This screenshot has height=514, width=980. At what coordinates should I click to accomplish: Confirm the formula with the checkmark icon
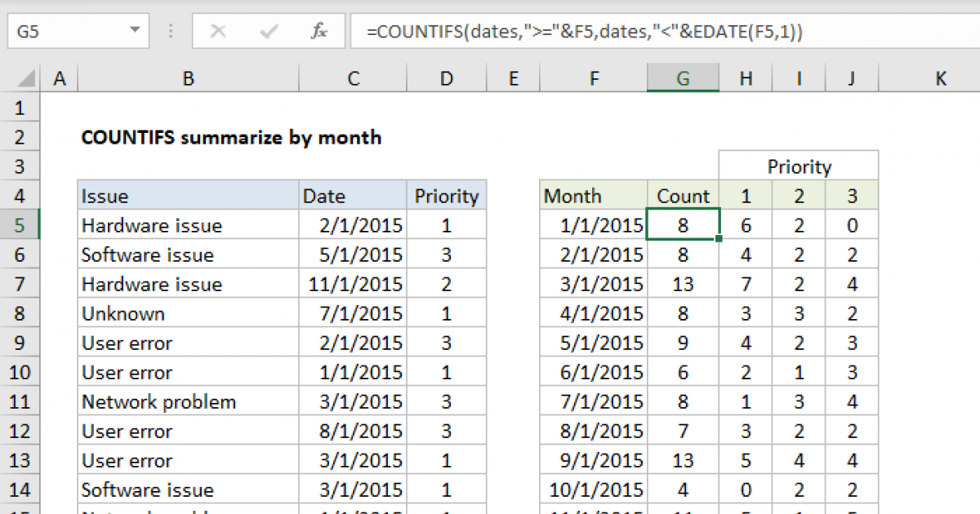267,31
